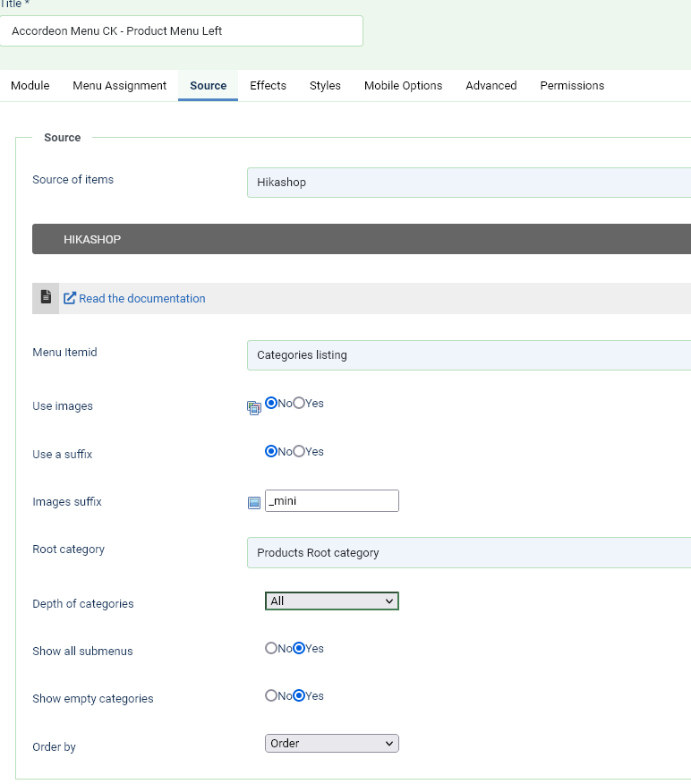Open the Mobile Options tab

403,86
